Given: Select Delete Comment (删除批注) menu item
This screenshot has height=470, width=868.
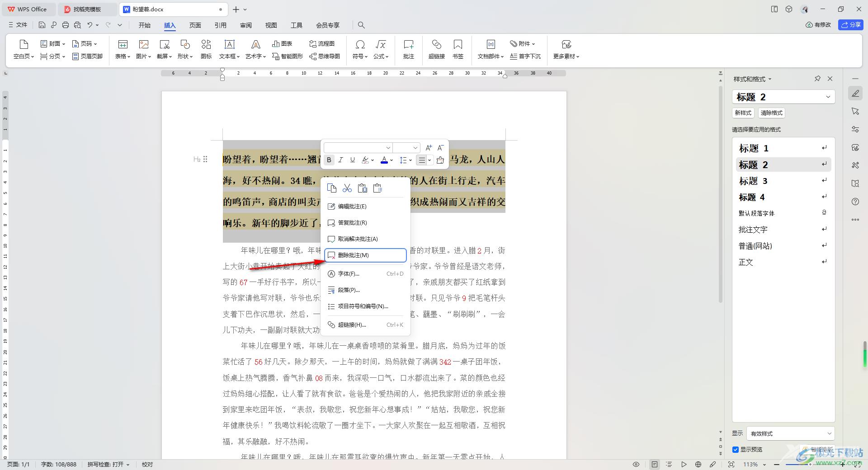Looking at the screenshot, I should point(365,255).
